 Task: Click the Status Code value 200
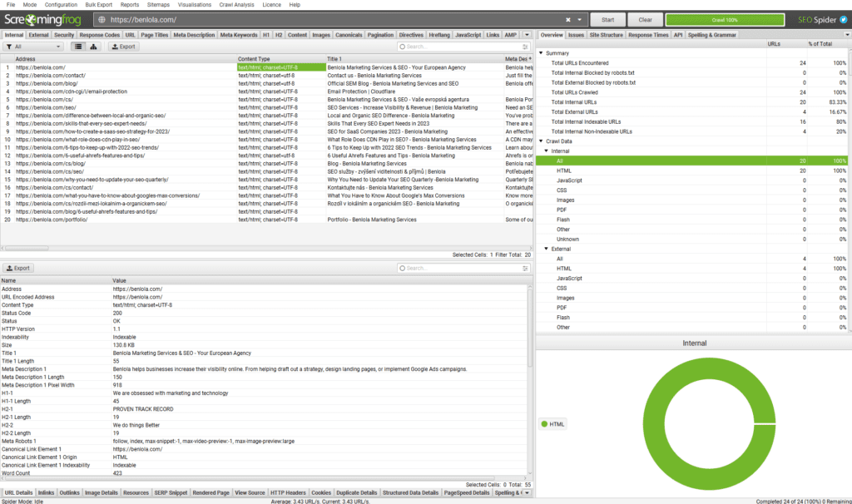click(117, 313)
